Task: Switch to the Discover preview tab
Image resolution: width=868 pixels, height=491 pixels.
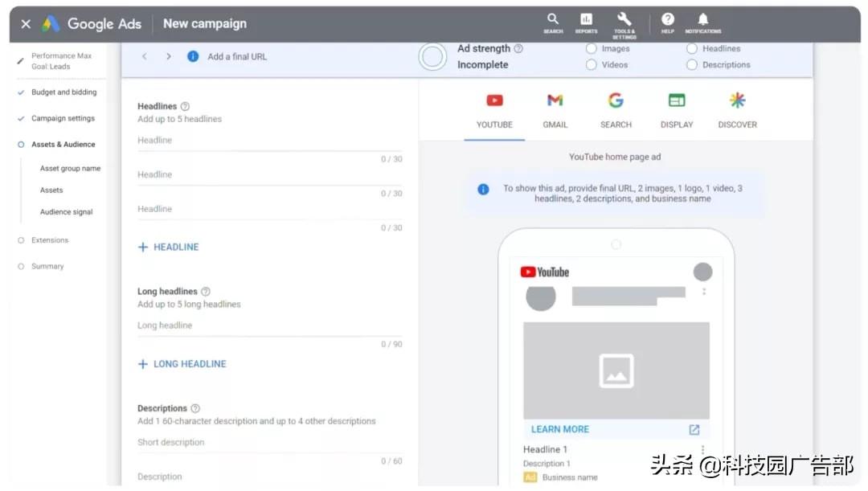Action: tap(737, 111)
